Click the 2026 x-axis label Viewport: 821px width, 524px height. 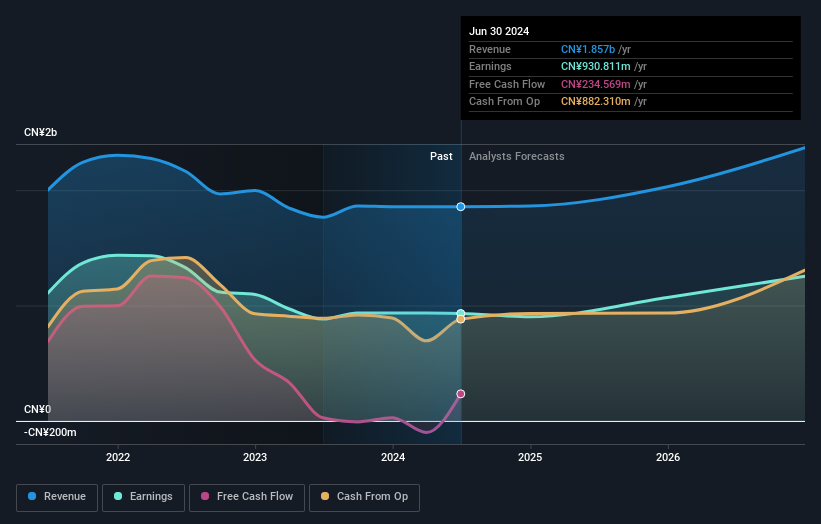point(668,457)
